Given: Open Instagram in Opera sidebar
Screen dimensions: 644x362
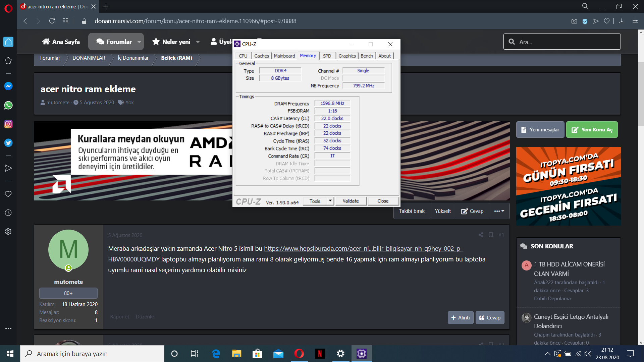Looking at the screenshot, I should point(8,124).
